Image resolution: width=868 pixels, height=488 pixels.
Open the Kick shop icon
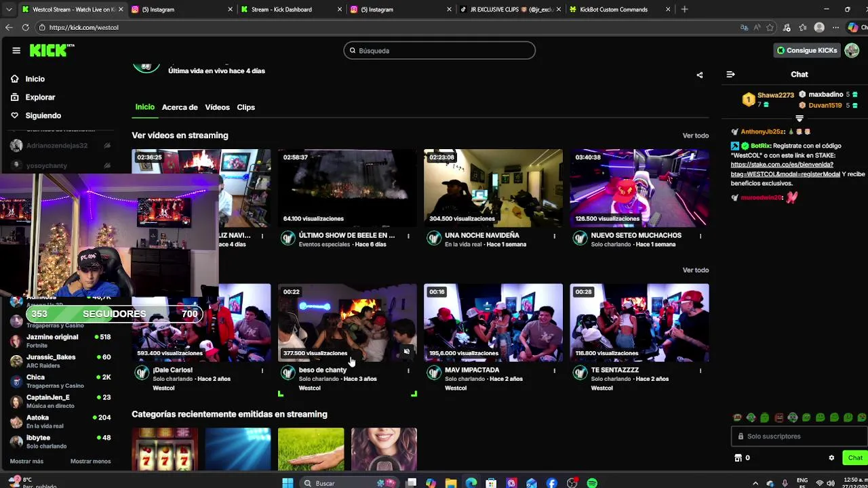pos(738,458)
